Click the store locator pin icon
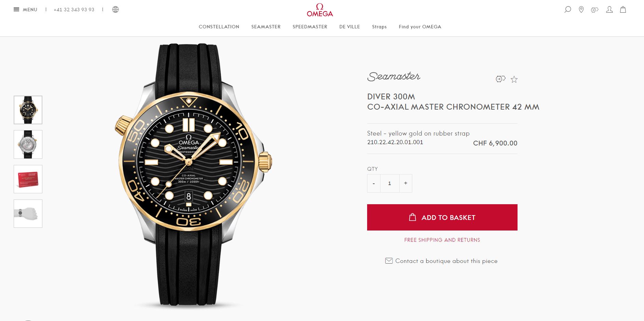 pos(581,10)
